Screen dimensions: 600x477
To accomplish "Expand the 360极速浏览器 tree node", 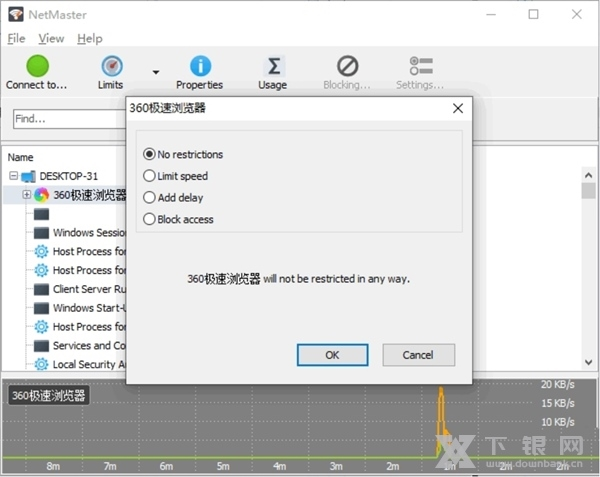I will click(x=26, y=194).
